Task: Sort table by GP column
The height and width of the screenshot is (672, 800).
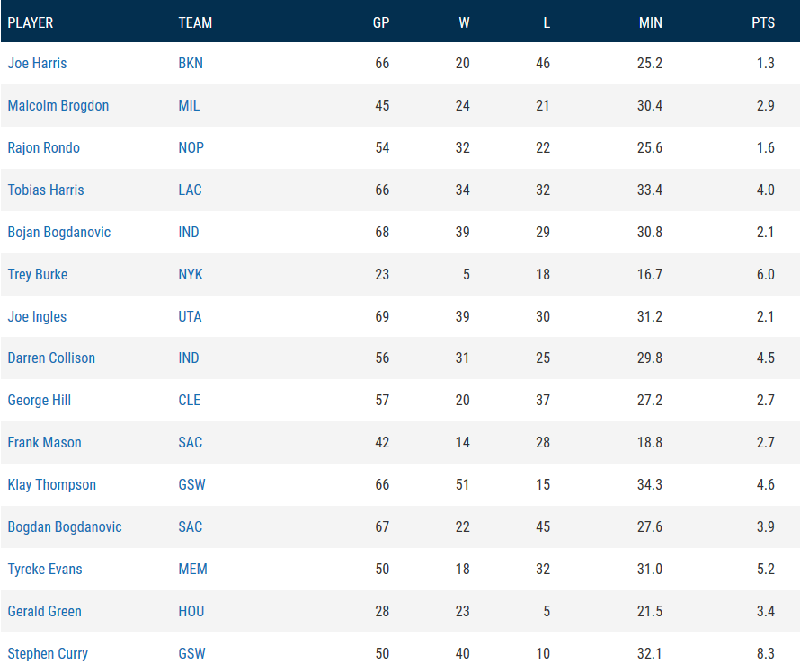Action: point(381,22)
